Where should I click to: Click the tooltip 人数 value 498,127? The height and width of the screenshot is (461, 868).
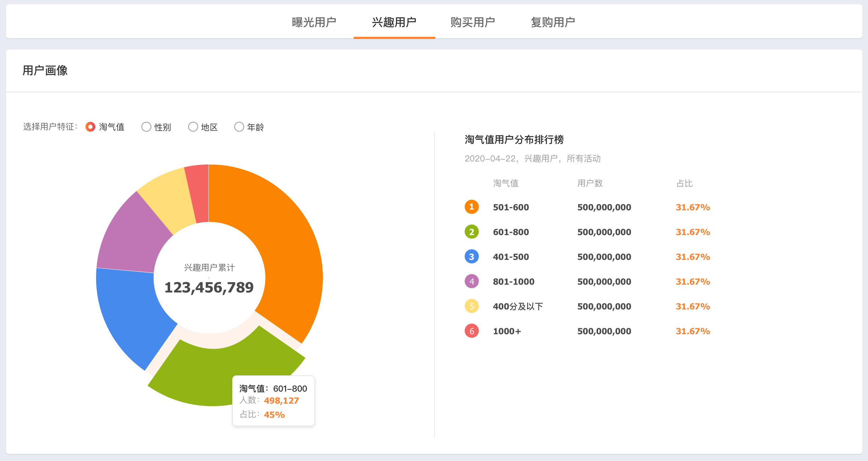(x=281, y=400)
